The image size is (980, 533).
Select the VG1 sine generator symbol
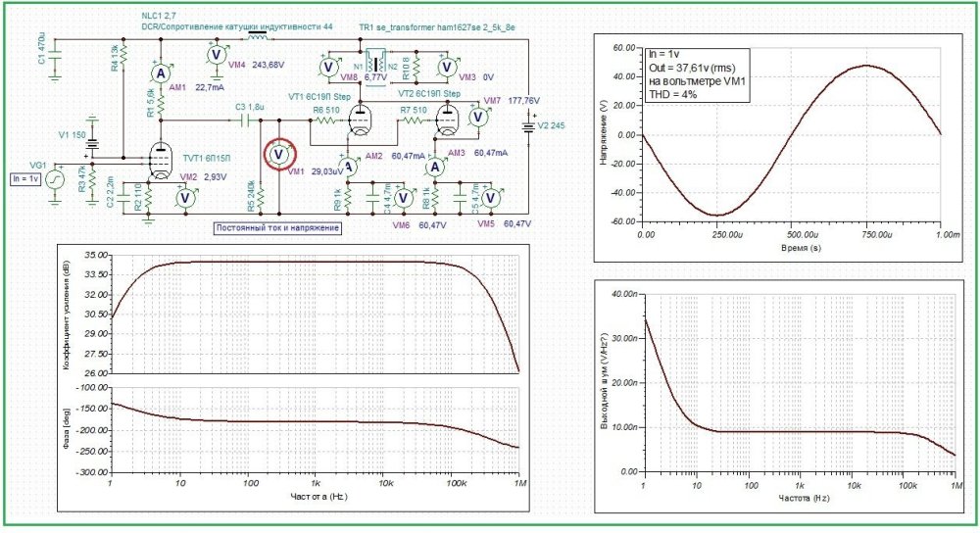click(56, 178)
